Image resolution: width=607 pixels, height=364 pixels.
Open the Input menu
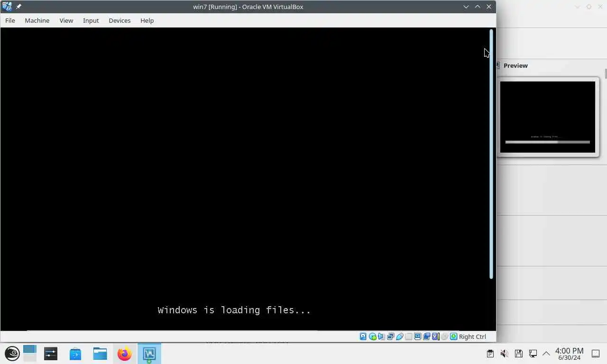[91, 20]
